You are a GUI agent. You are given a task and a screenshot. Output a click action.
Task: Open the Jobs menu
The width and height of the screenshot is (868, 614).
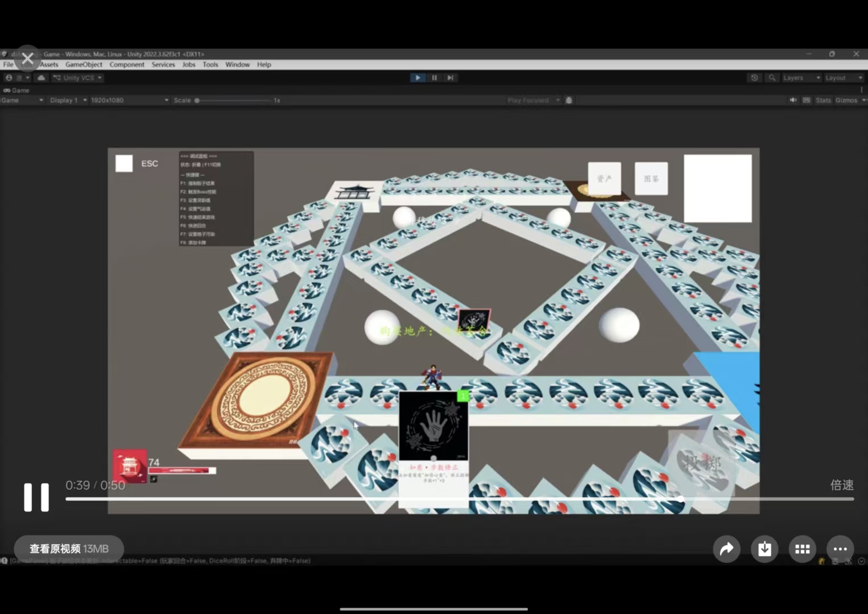pyautogui.click(x=189, y=65)
